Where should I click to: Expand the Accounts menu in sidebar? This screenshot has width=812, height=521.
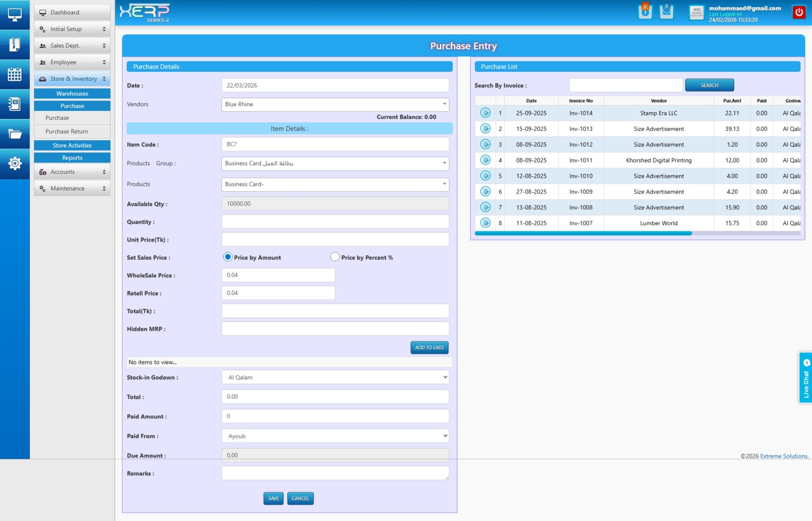[72, 172]
